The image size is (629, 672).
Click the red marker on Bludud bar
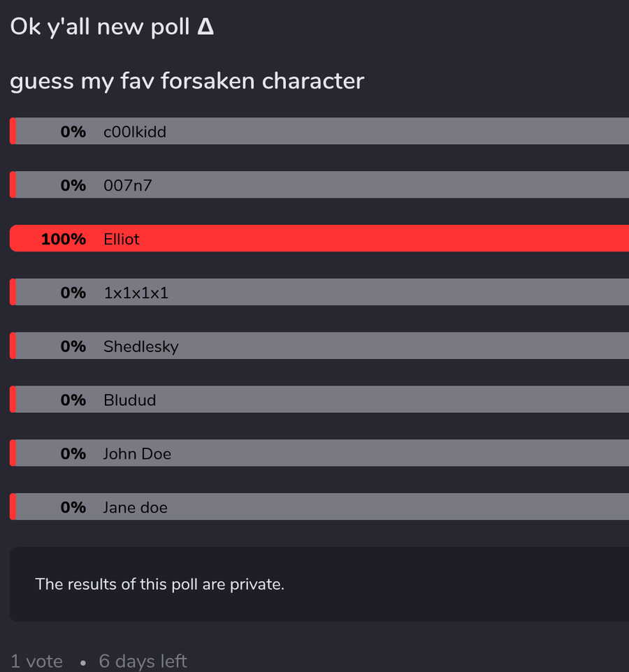point(13,400)
